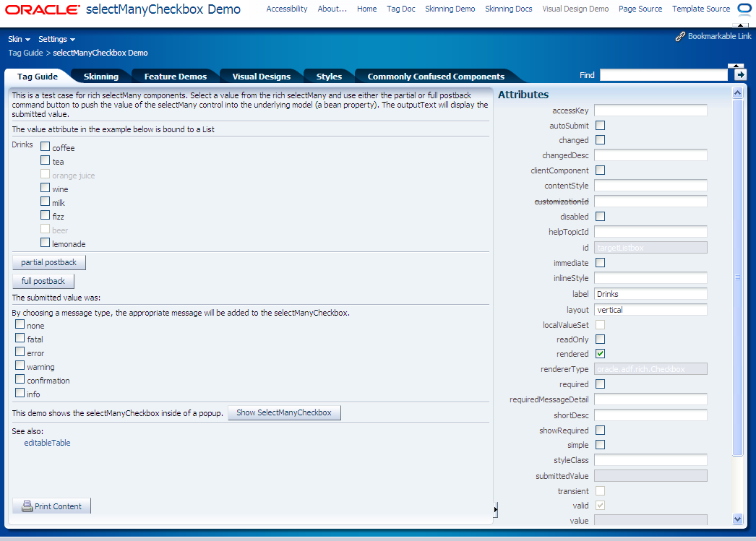Open the Commonly Confused Components tab

[x=436, y=76]
